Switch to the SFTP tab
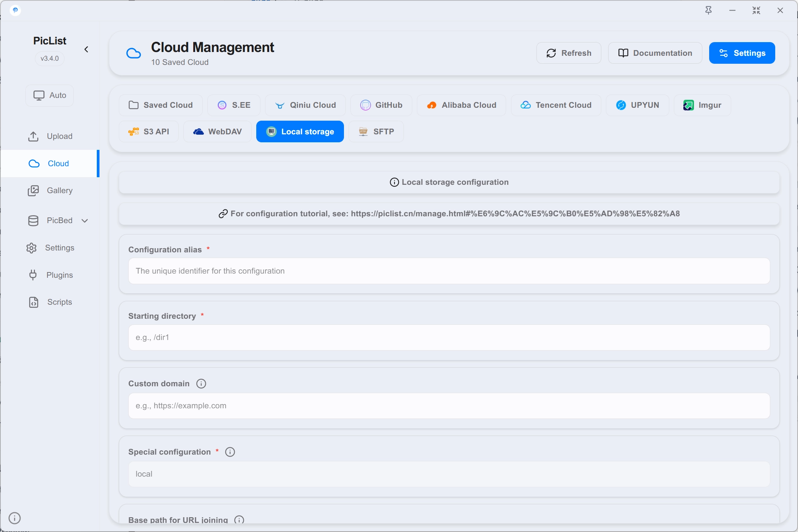798x532 pixels. [x=376, y=132]
